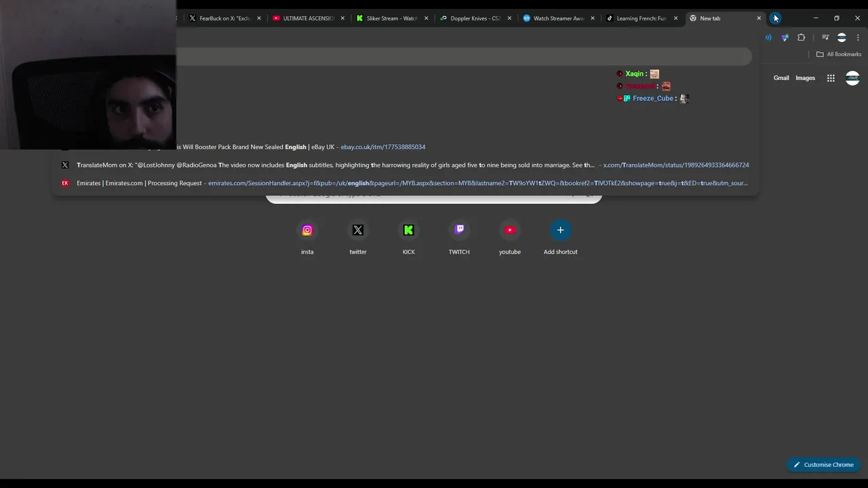Open the Google apps grid
This screenshot has width=868, height=488.
(831, 78)
